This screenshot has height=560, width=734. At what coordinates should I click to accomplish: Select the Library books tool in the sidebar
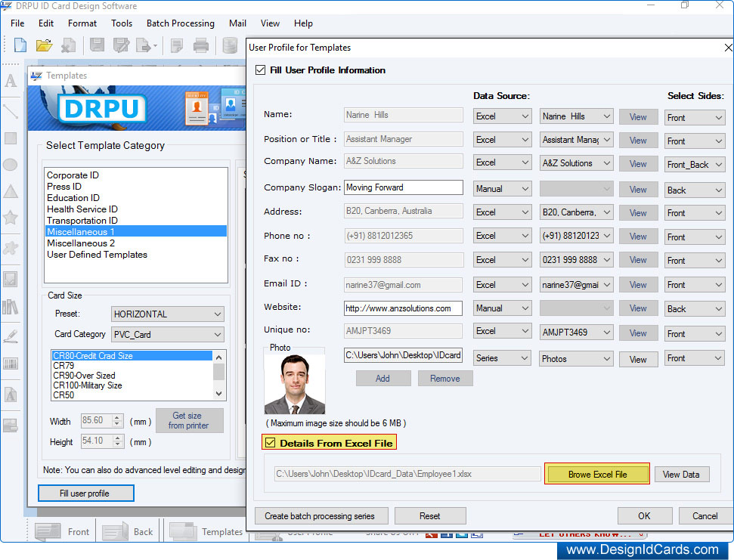tap(11, 307)
